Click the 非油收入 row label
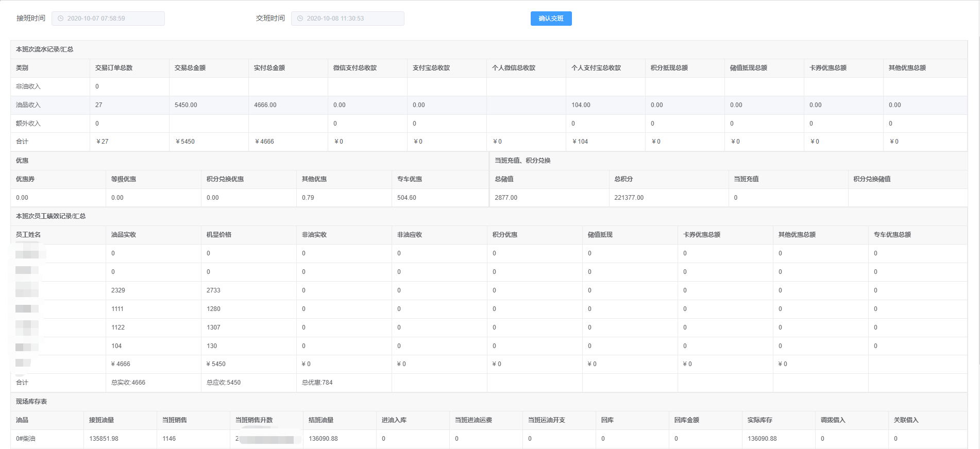 28,87
